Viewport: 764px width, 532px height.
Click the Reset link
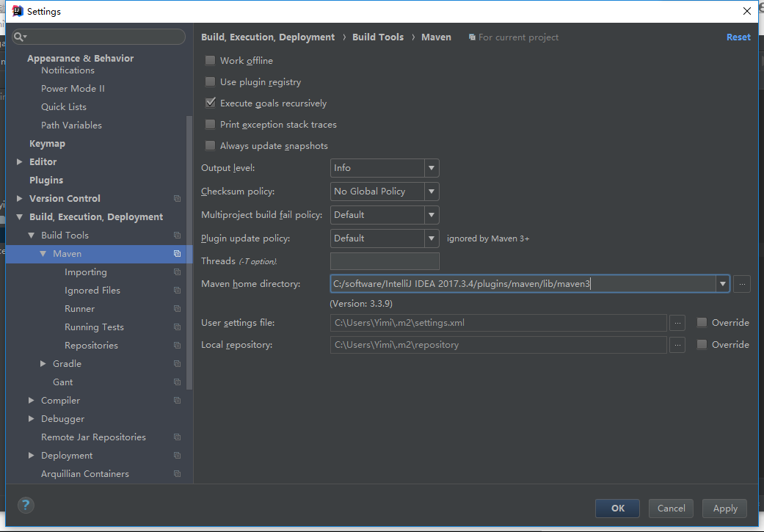click(x=738, y=37)
